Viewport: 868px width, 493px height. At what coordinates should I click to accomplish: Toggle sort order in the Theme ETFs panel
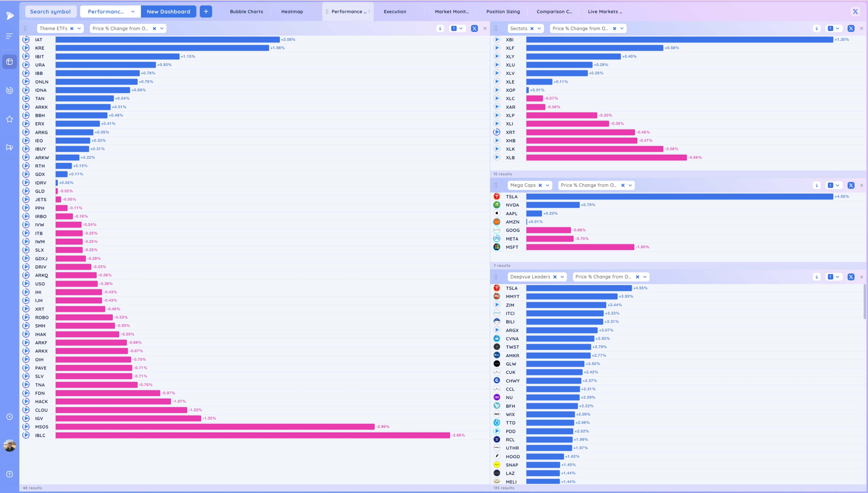tap(440, 28)
